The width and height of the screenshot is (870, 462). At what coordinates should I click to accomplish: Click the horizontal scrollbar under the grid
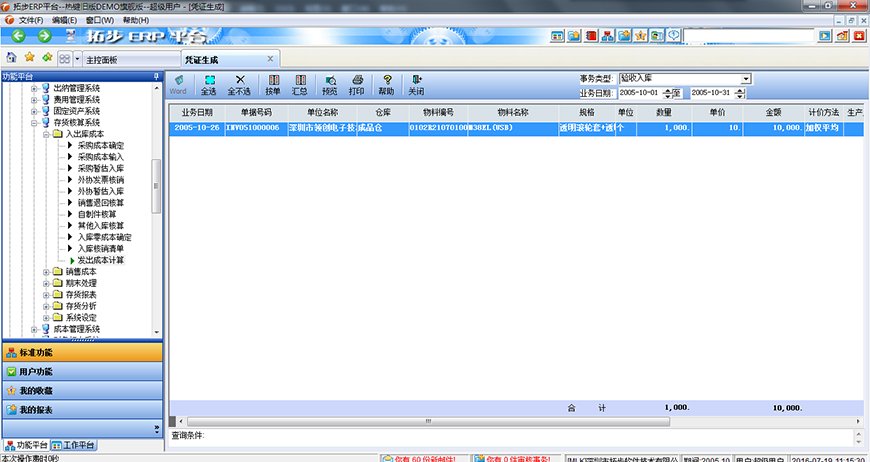click(x=480, y=422)
